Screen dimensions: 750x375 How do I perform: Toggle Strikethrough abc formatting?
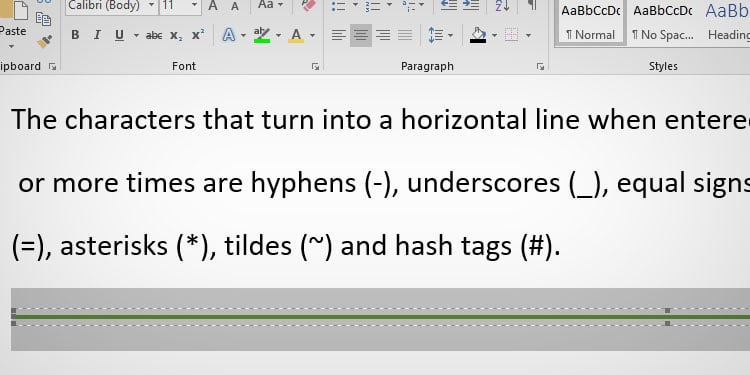(154, 35)
